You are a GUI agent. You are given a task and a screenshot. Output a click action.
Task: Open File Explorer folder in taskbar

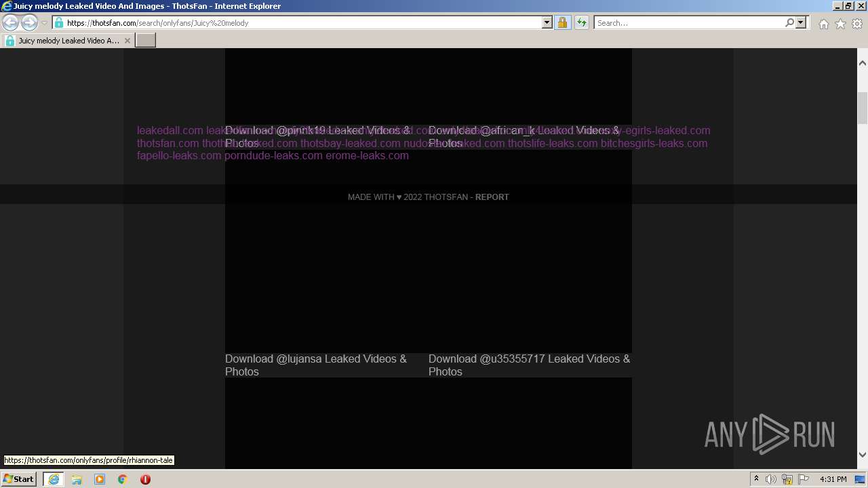77,479
